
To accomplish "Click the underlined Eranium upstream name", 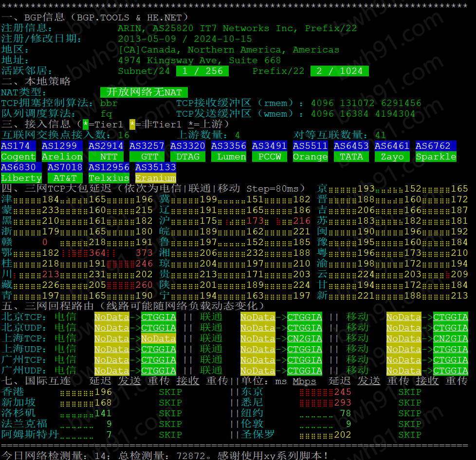I will coord(155,178).
